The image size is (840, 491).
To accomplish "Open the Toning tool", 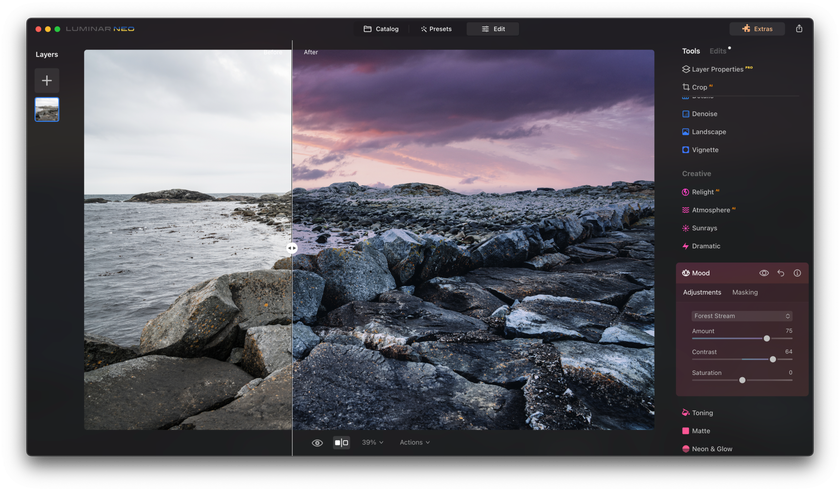I will (697, 413).
